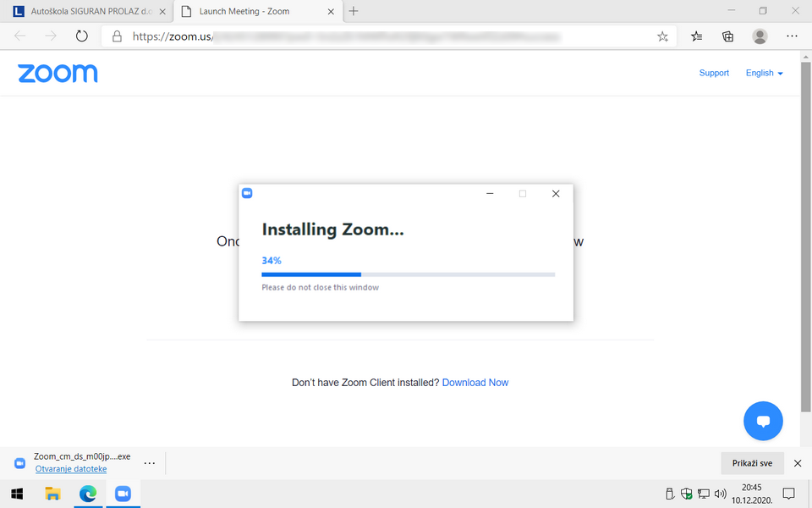Open the Windows Start menu
Screen dimensions: 812x508
click(x=17, y=494)
